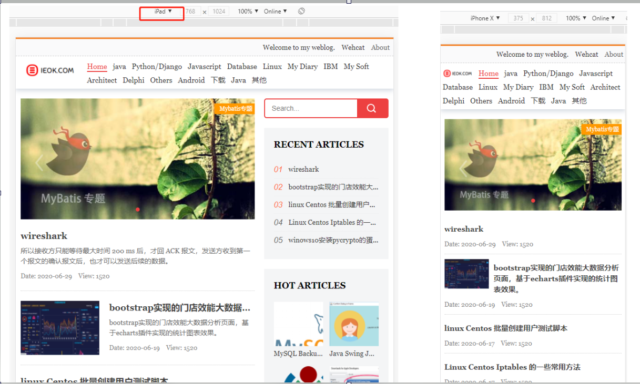Click bootstrap dashboard thumbnail in iPad view

point(60,328)
